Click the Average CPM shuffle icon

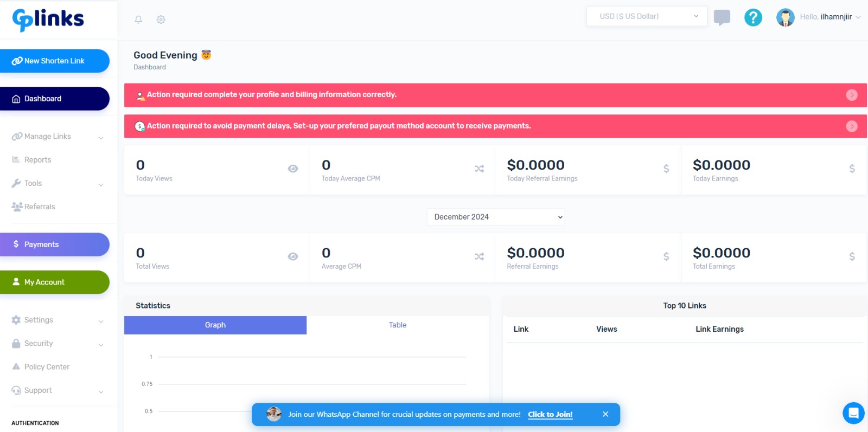pyautogui.click(x=479, y=256)
